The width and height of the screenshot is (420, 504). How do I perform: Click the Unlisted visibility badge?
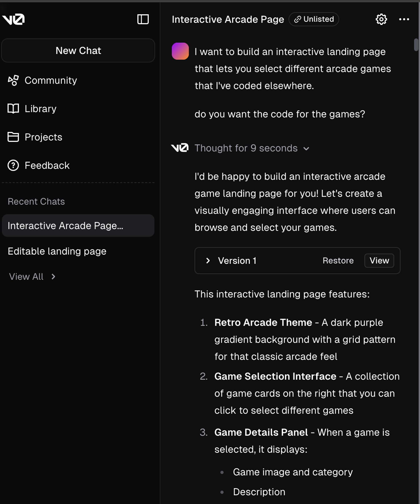(x=314, y=19)
